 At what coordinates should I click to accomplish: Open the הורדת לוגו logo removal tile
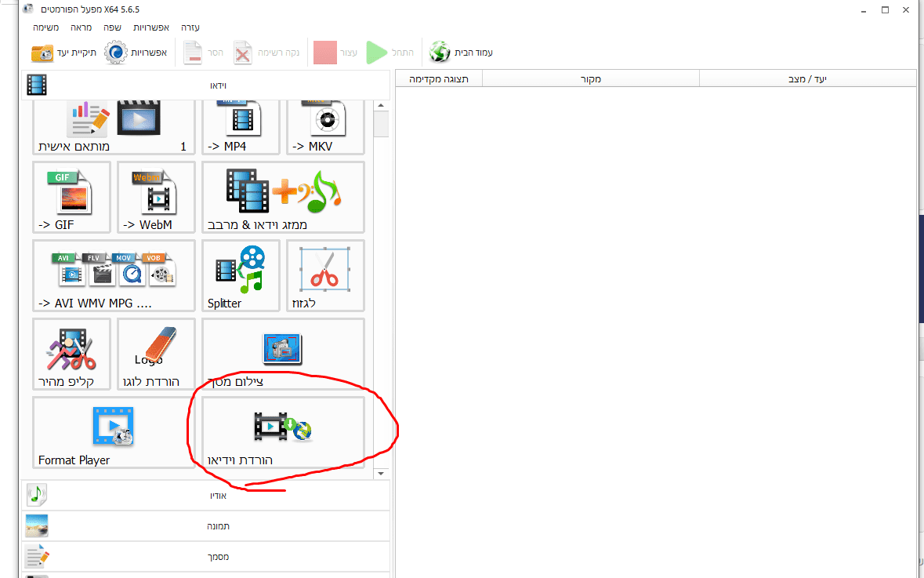156,354
